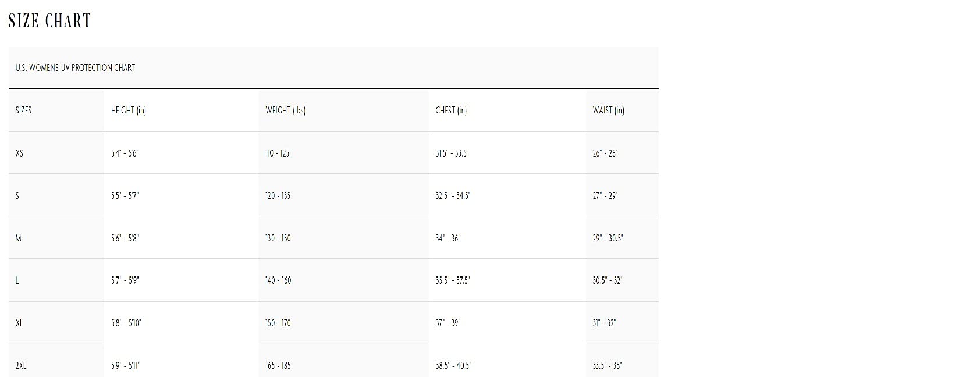Viewport: 980px width, 377px height.
Task: Click the 165 - 185 weight cell
Action: [278, 365]
